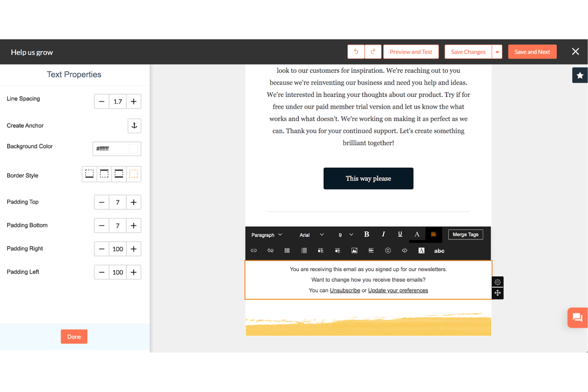This screenshot has width=588, height=392.
Task: Decrease Padding Left value
Action: [102, 272]
